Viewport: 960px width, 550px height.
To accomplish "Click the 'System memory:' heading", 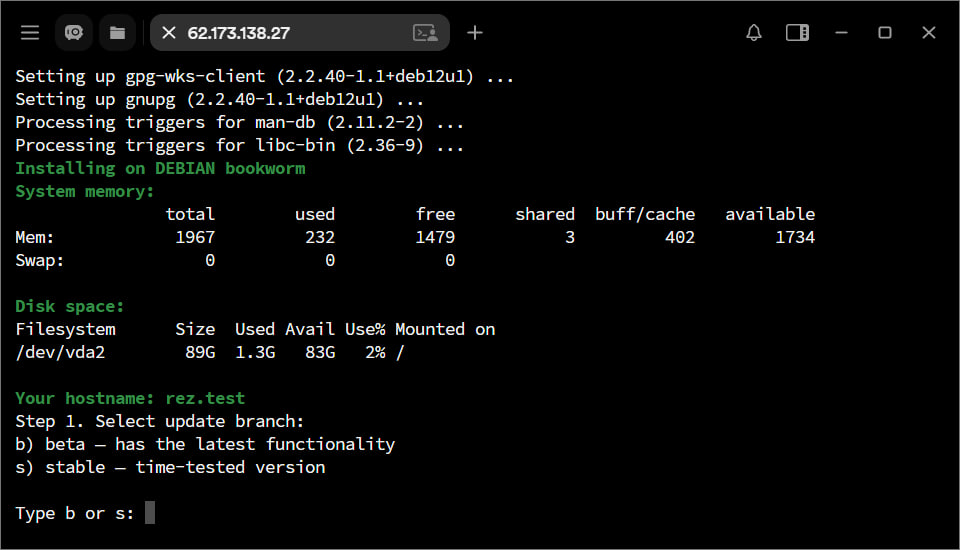I will coord(85,191).
